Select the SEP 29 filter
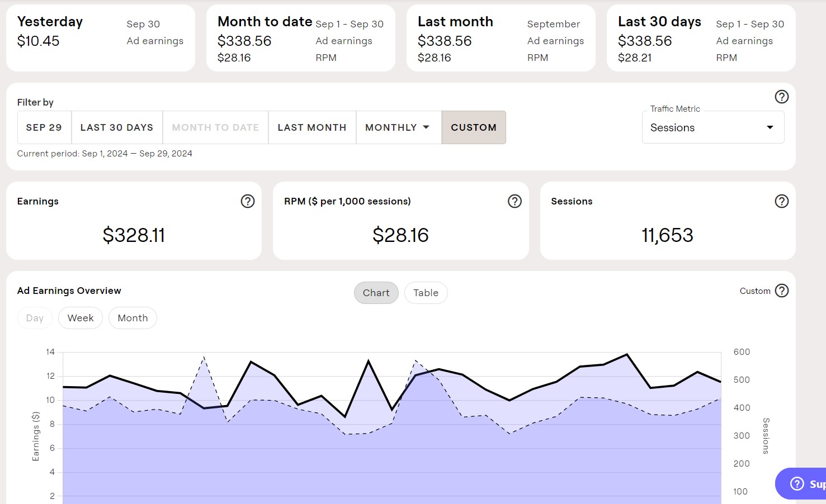The width and height of the screenshot is (826, 504). (x=44, y=127)
